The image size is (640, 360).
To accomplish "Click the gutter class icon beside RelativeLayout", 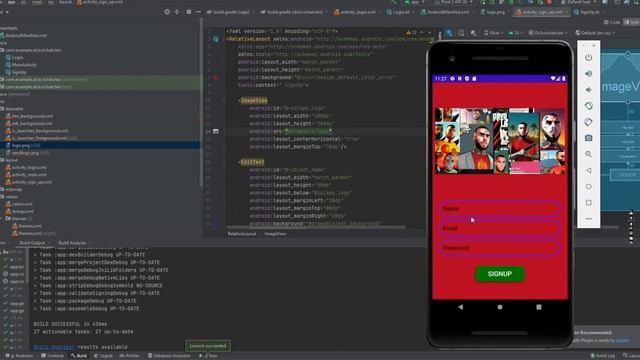I will 216,39.
